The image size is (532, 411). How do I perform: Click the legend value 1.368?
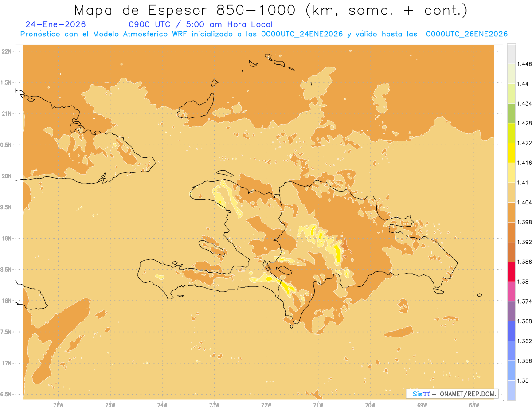click(524, 321)
